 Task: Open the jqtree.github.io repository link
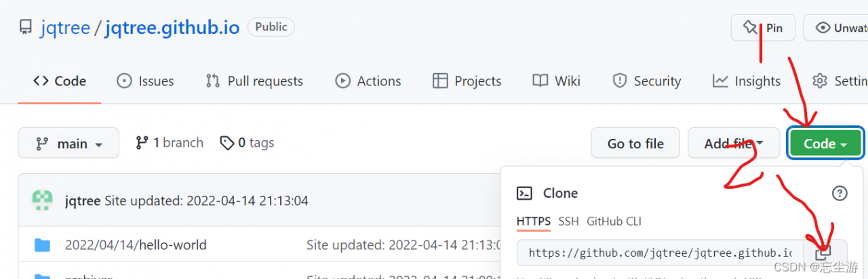tap(172, 28)
